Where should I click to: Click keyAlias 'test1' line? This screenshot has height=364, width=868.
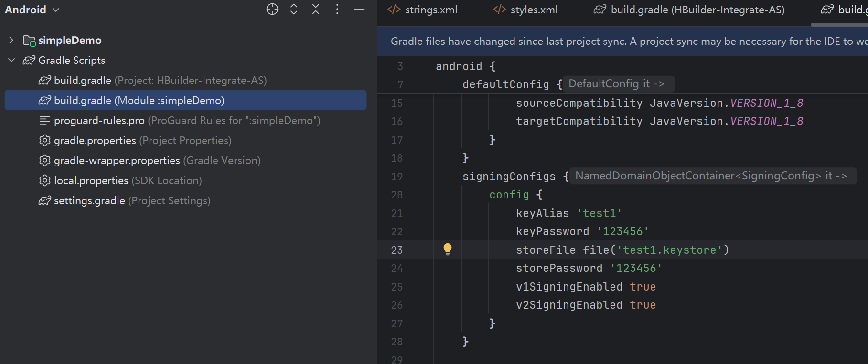tap(569, 213)
